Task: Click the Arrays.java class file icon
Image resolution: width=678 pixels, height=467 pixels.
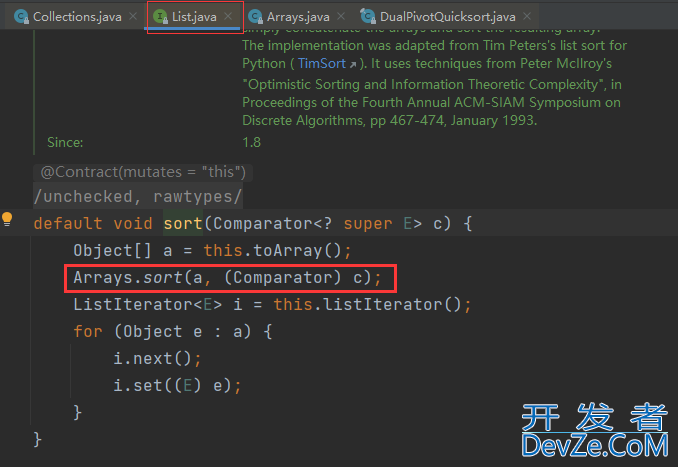Action: point(256,16)
